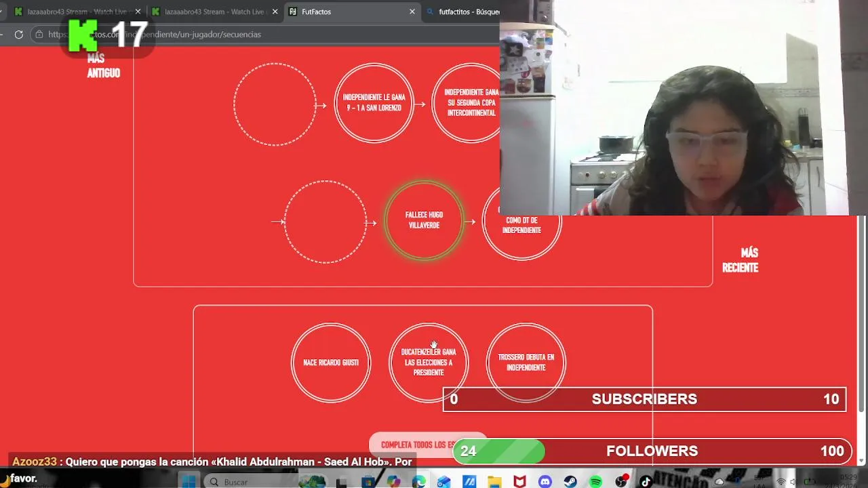
Task: Pick the 'Nace Ricardo Giusti' event circle
Action: point(331,363)
